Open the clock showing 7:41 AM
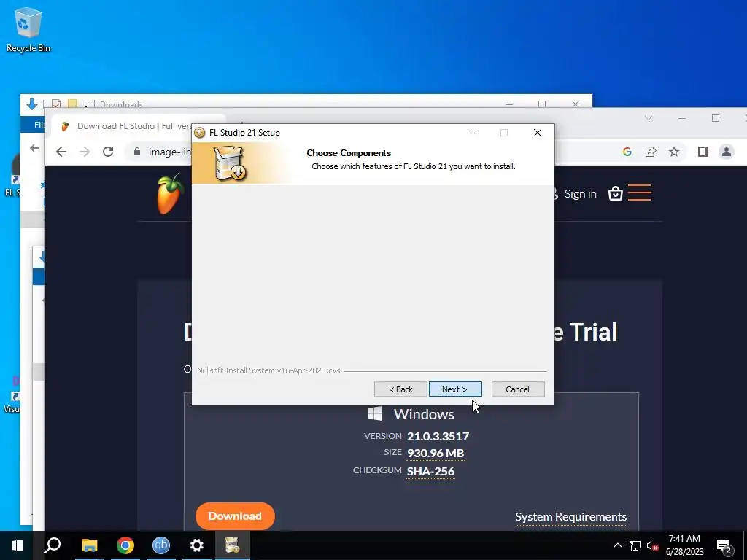 pos(684,545)
